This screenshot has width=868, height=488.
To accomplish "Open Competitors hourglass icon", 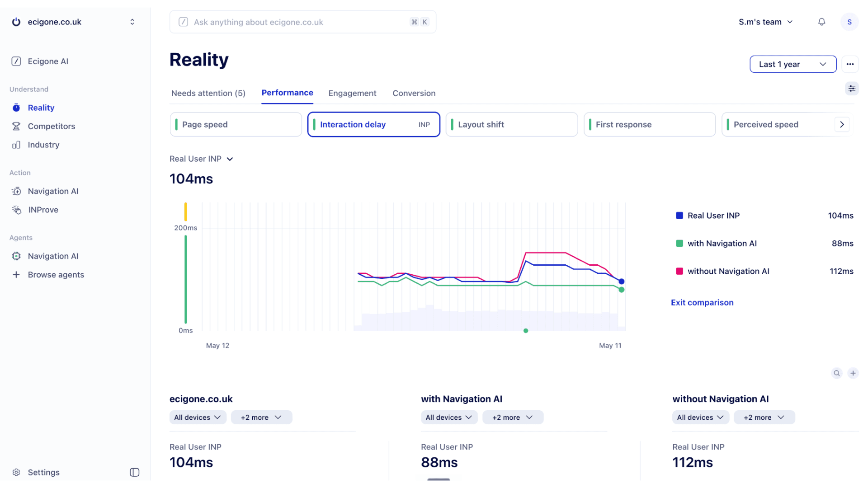I will tap(16, 126).
